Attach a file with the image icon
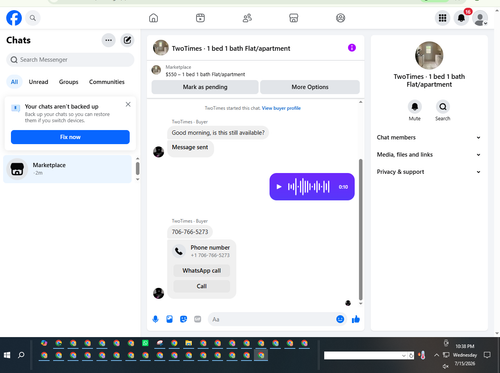 [169, 319]
